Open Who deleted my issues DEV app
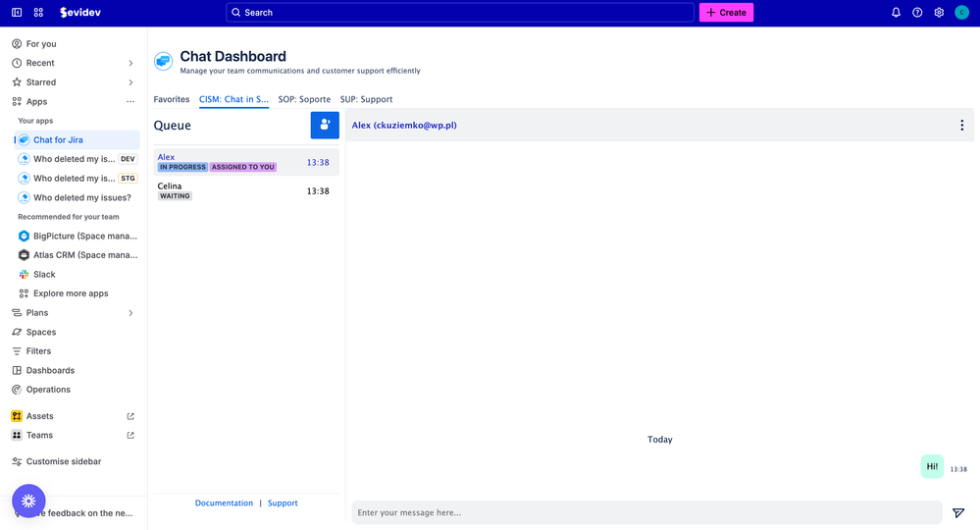Image resolution: width=980 pixels, height=530 pixels. click(x=77, y=159)
